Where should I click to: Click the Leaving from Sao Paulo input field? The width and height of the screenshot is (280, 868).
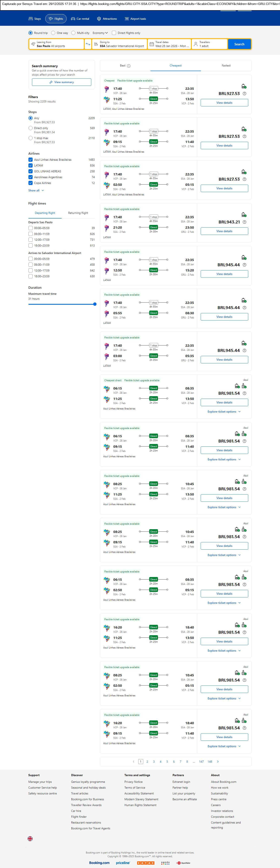[56, 44]
